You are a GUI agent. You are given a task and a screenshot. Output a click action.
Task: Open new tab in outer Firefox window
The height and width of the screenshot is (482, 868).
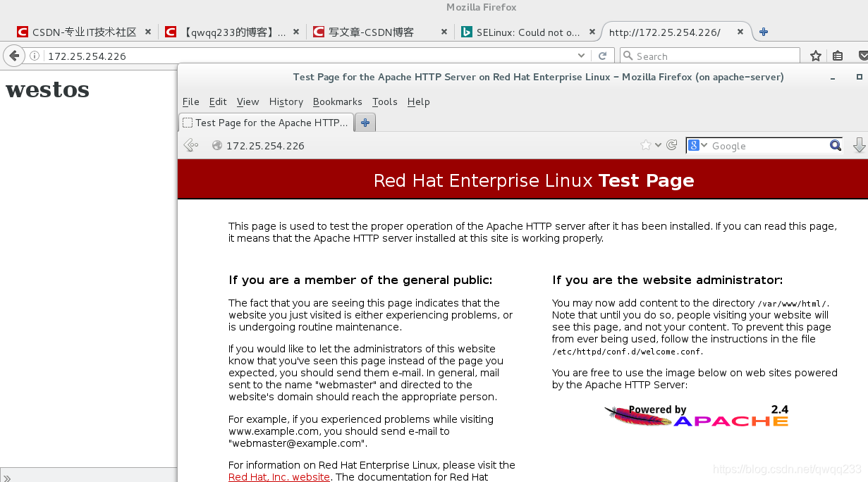click(763, 32)
